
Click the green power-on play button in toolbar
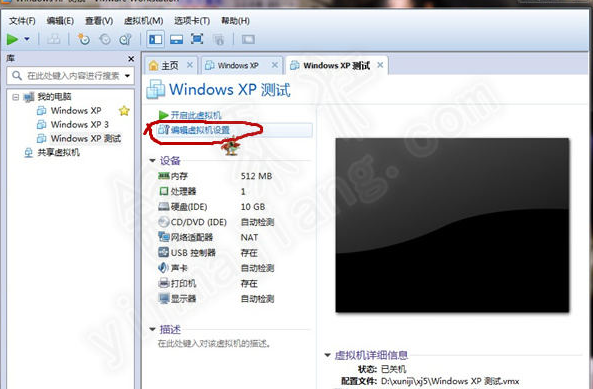tap(12, 39)
